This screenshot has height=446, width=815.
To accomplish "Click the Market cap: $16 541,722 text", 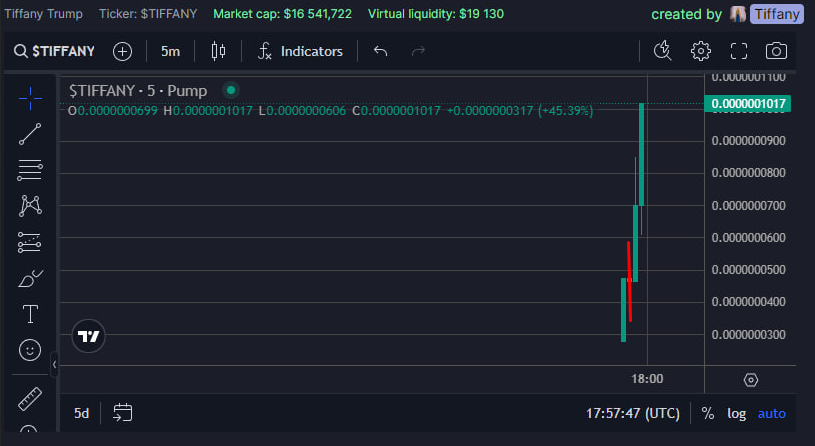I will 282,14.
